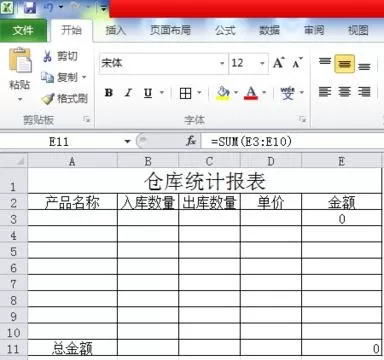
Task: Align text left
Action: click(325, 92)
